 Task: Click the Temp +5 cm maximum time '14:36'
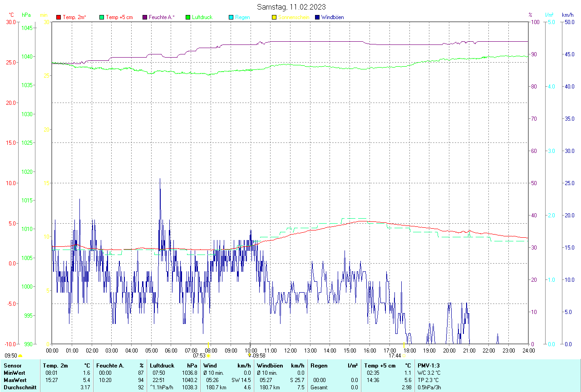point(373,380)
